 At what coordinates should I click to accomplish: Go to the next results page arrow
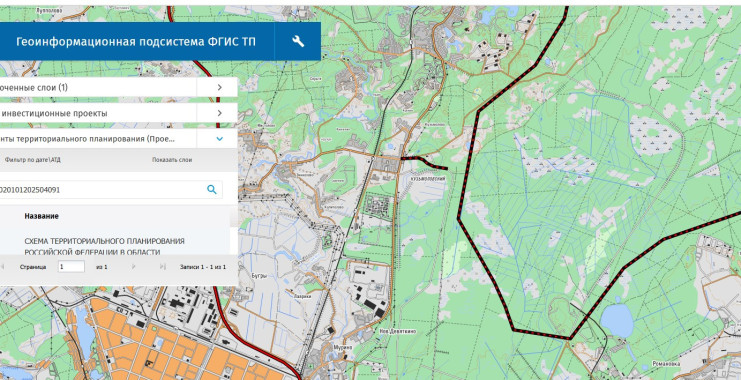[x=133, y=267]
